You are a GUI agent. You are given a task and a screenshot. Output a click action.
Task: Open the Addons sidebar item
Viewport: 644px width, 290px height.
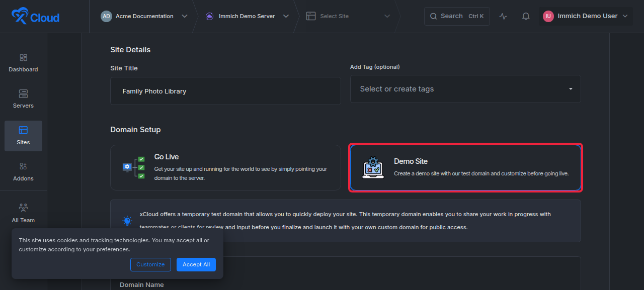pos(23,172)
